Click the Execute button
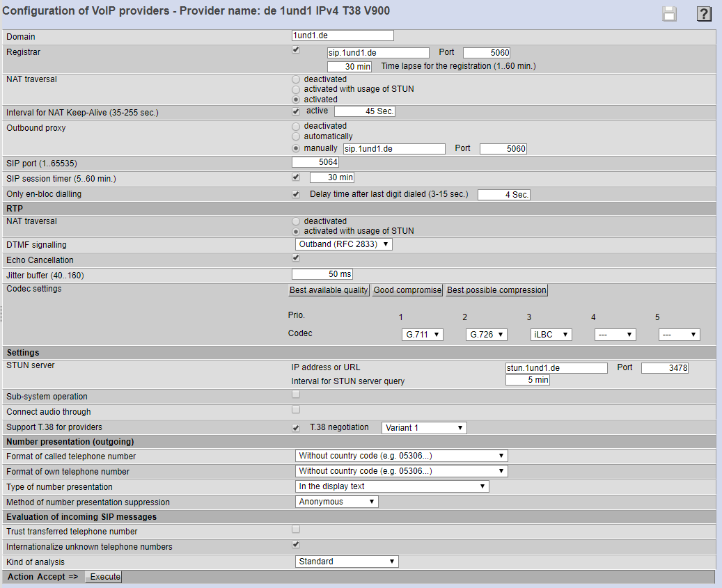The image size is (722, 588). click(x=104, y=577)
